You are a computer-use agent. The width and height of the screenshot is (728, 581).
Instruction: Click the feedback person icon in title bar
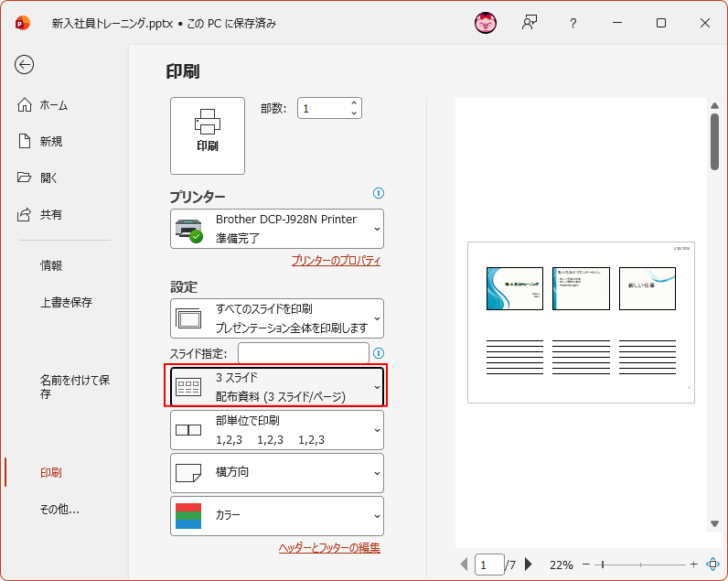(530, 22)
